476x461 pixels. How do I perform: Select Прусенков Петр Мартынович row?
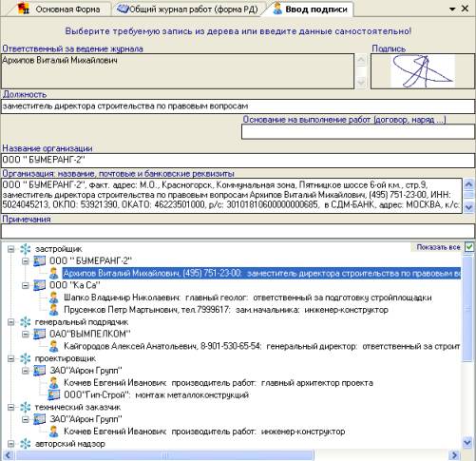point(226,310)
